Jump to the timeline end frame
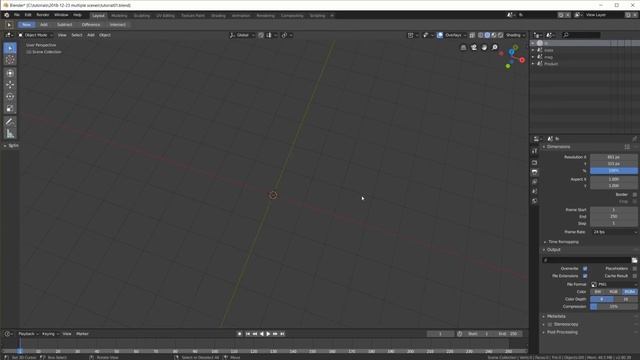This screenshot has height=360, width=640. click(x=282, y=334)
